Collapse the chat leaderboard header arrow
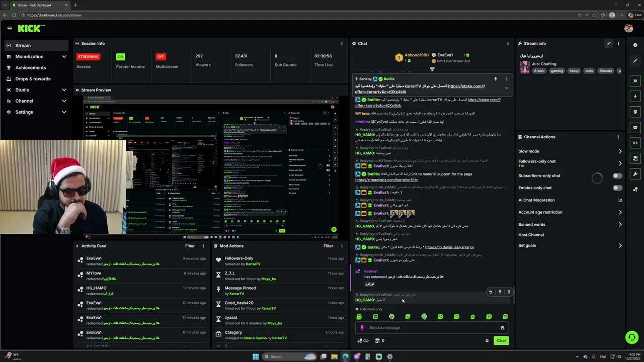This screenshot has width=644, height=362. [432, 69]
